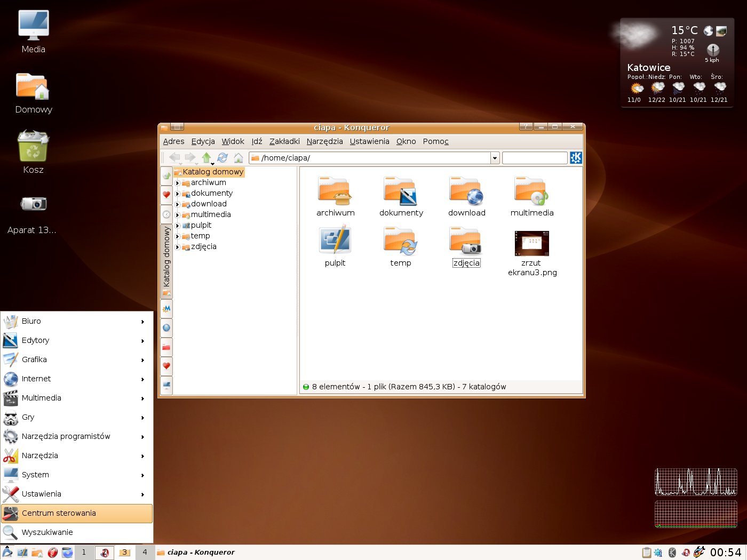Open the Biuro submenu in start menu
The height and width of the screenshot is (560, 747).
point(77,321)
